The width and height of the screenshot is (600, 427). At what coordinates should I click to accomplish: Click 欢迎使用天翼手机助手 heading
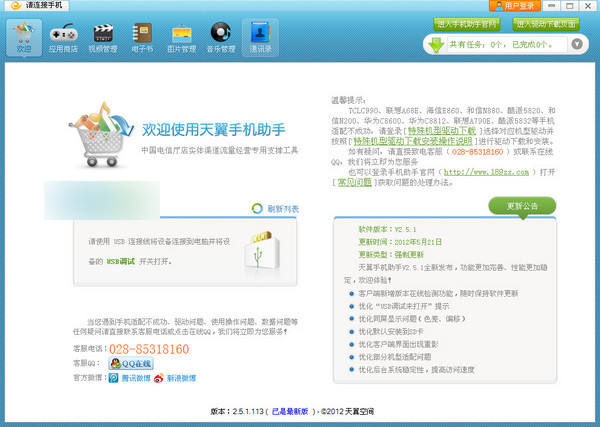214,129
